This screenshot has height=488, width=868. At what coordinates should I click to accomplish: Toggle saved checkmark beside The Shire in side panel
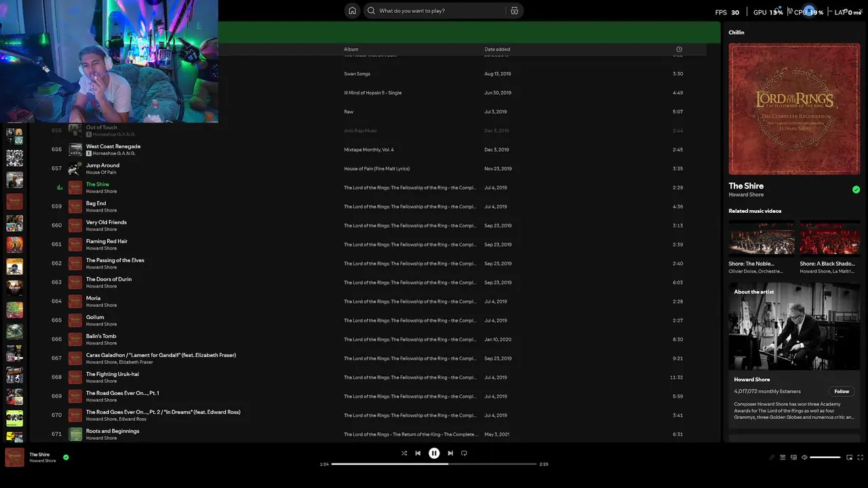[856, 190]
